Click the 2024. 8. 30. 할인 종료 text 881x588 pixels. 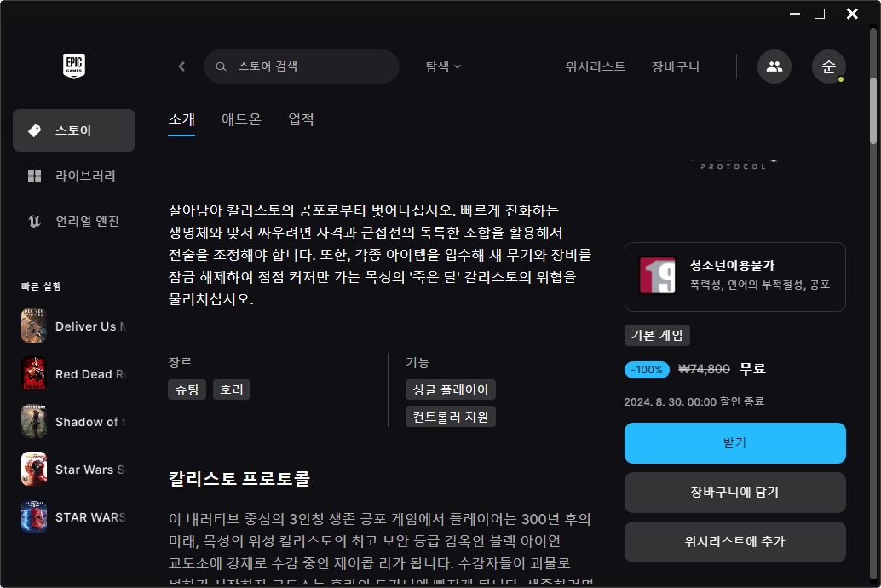(x=694, y=401)
